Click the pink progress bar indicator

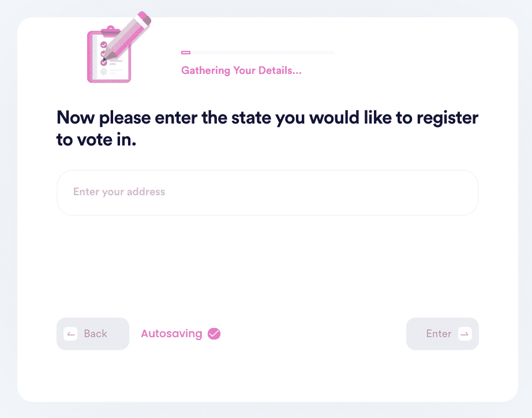pos(186,53)
